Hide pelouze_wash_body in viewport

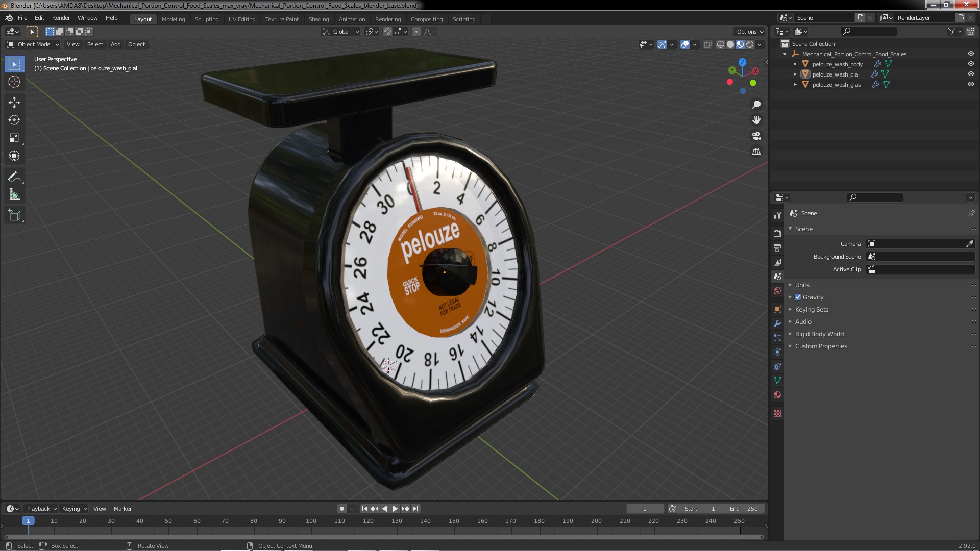click(x=971, y=64)
